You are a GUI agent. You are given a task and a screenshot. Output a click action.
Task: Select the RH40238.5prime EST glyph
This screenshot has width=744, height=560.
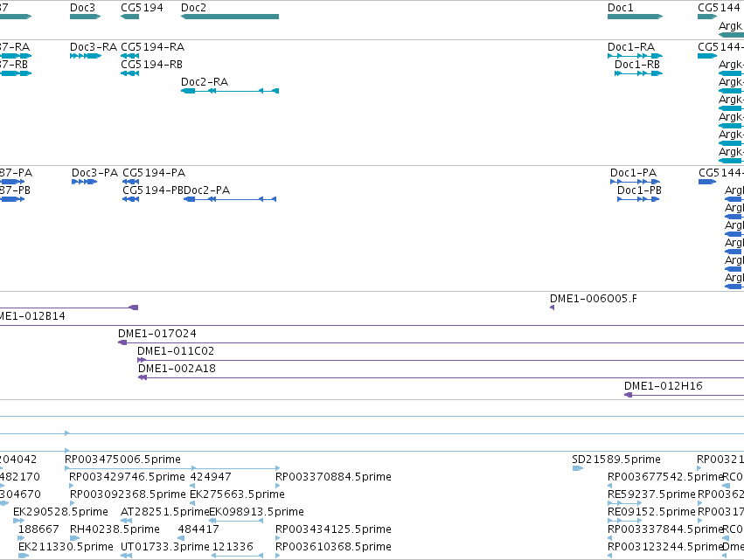point(74,538)
